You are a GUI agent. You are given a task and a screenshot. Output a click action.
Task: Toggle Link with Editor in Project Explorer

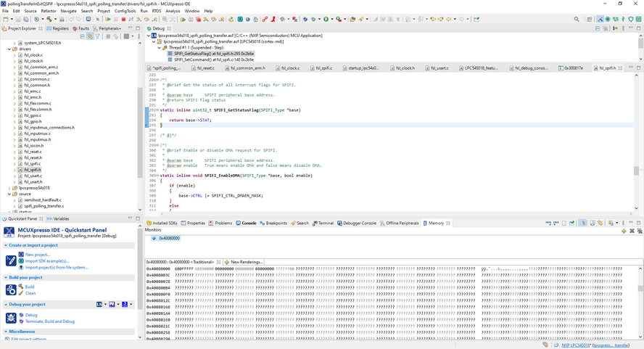tap(89, 36)
